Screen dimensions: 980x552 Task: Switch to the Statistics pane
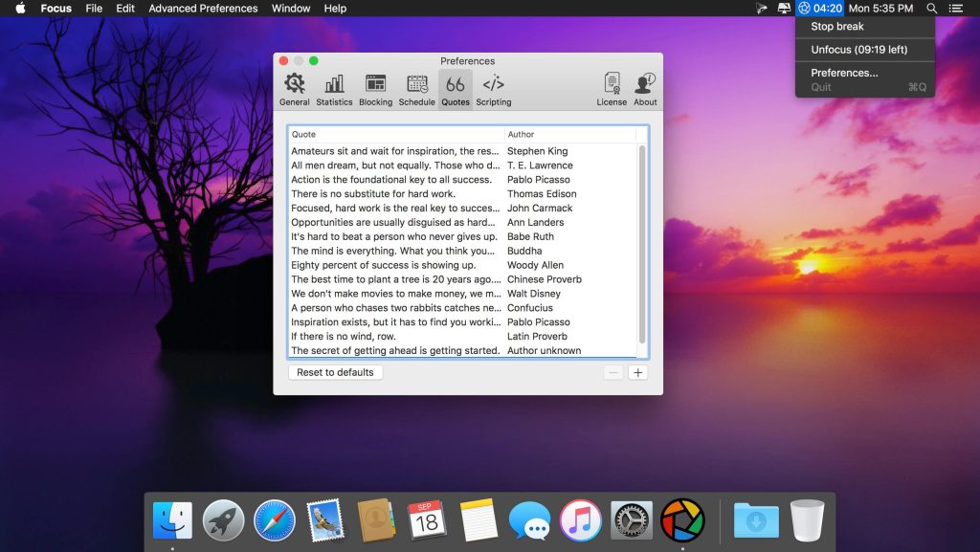[x=334, y=89]
